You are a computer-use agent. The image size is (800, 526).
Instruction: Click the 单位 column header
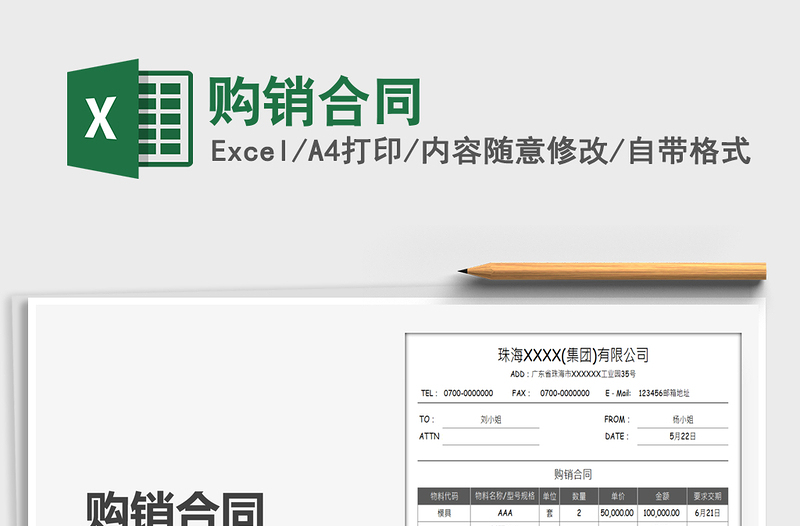(549, 496)
